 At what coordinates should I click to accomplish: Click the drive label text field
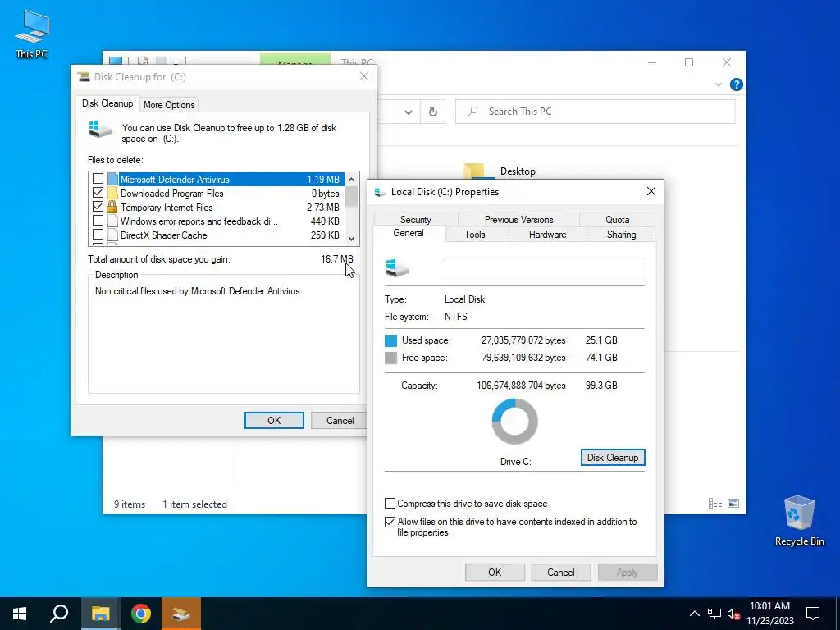pos(546,267)
